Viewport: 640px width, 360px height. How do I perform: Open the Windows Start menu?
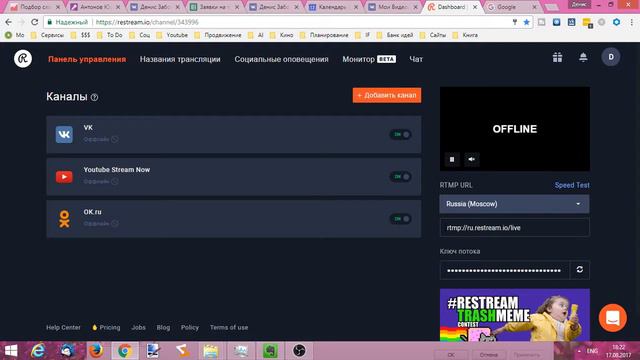pos(11,351)
